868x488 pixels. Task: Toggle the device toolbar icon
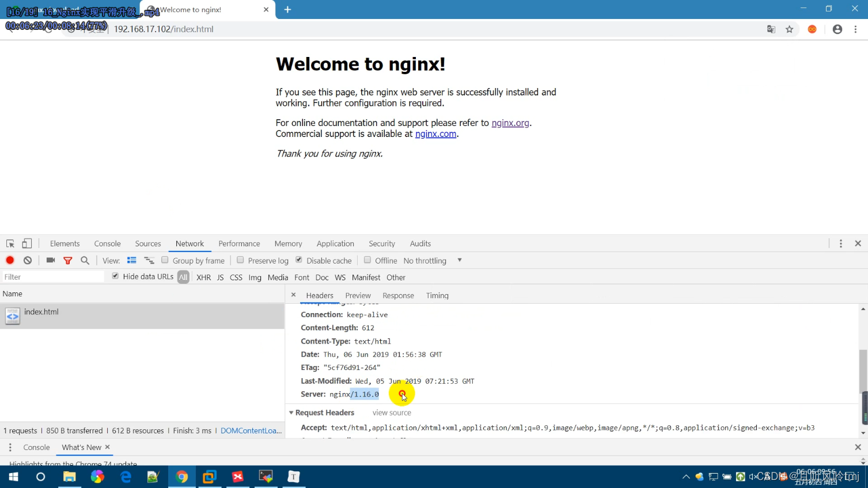tap(27, 243)
